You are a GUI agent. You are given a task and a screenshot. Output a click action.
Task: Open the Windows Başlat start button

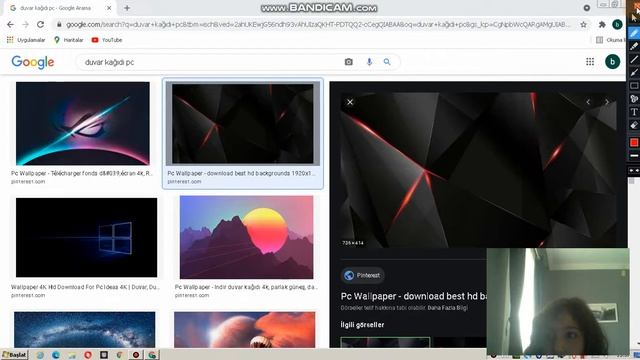click(x=14, y=355)
